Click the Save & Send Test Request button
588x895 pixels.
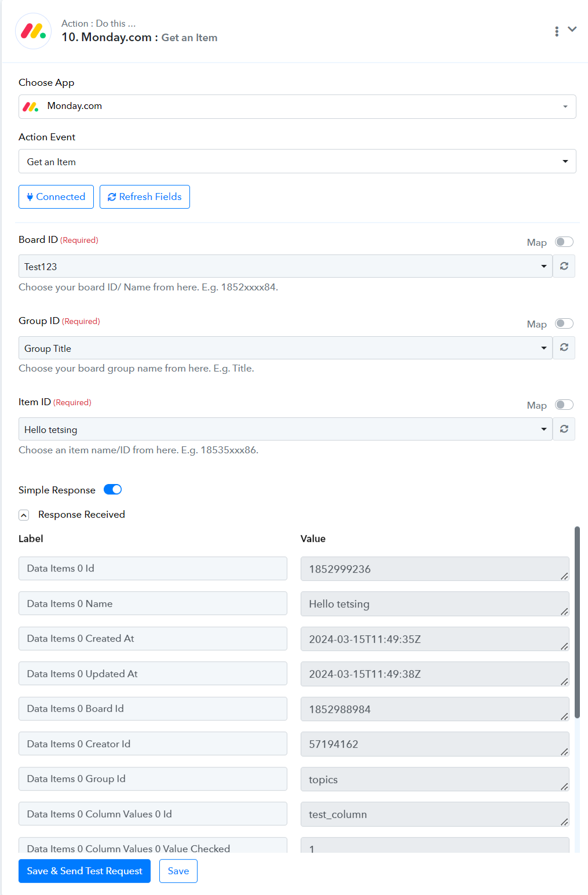85,871
